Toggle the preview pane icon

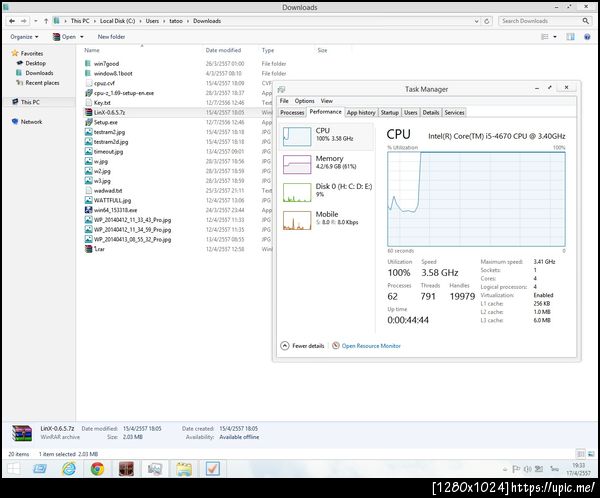[570, 37]
